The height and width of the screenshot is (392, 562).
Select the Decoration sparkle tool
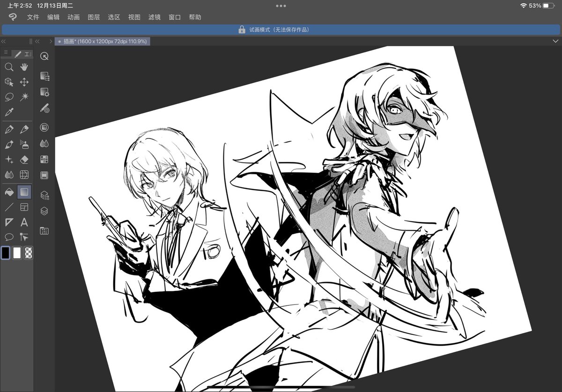coord(9,160)
